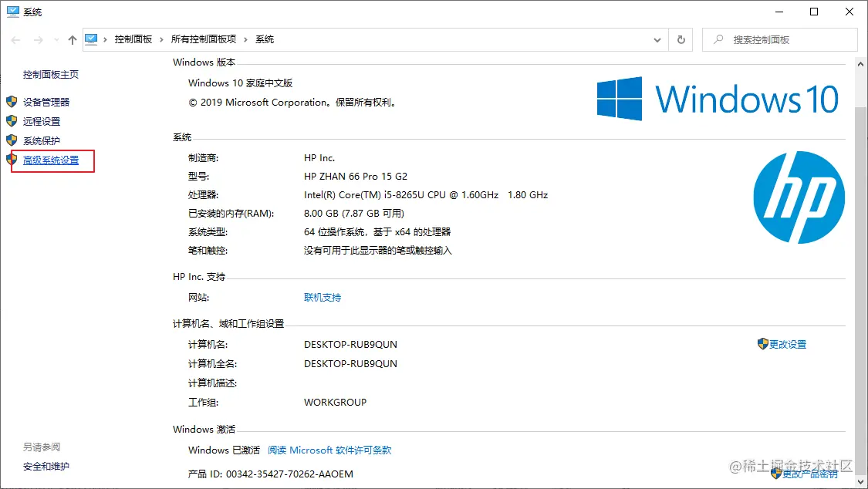Screen dimensions: 868x489
Task: Open Advanced system settings (高级系统设置)
Action: pos(51,160)
